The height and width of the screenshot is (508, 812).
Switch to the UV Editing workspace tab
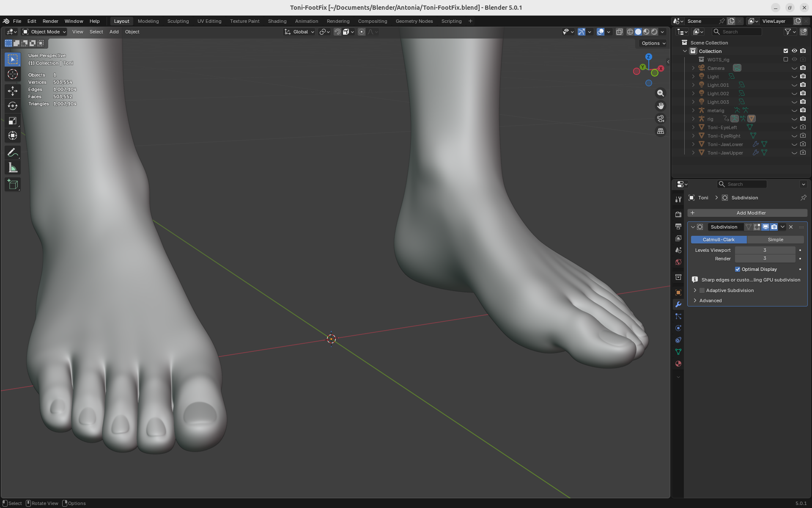click(209, 21)
